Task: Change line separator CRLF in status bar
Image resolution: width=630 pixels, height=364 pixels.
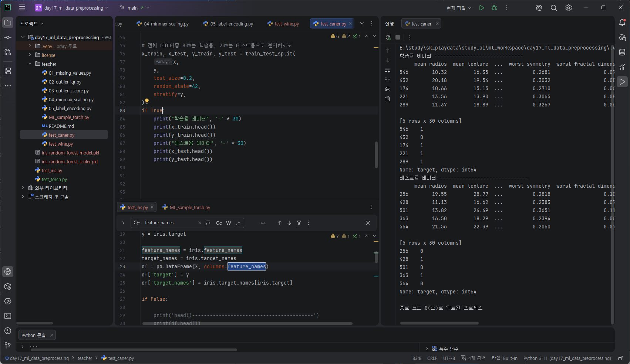Action: click(432, 358)
